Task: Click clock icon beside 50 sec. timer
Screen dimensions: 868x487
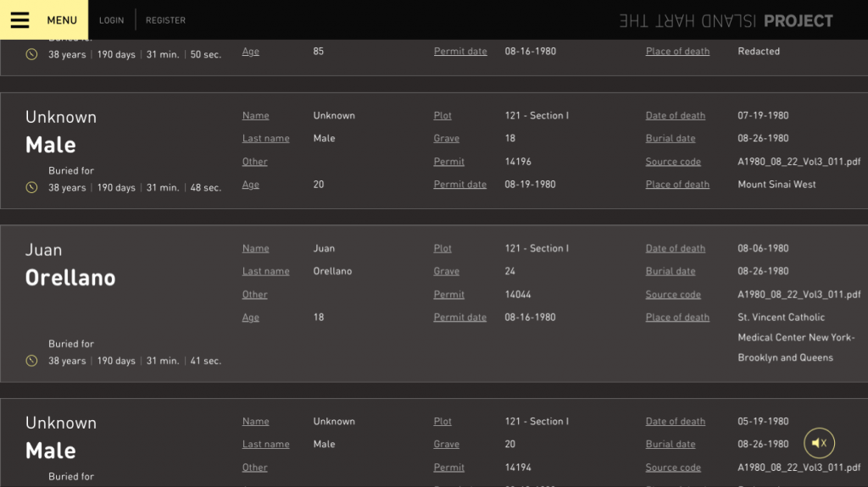Action: tap(31, 55)
